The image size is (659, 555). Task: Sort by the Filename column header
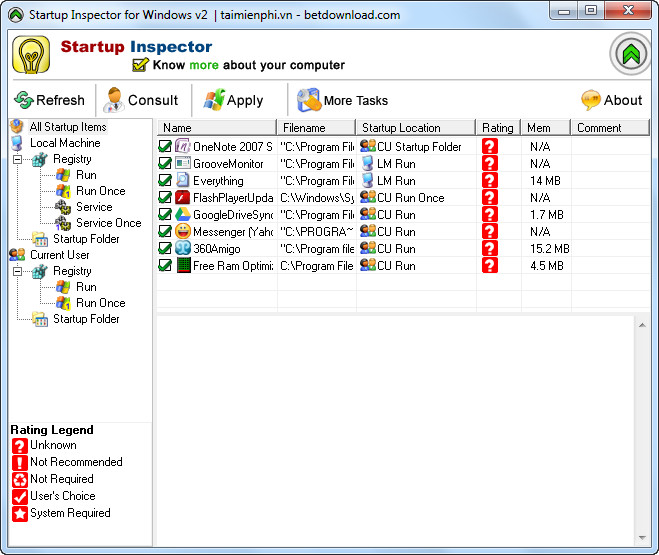[x=316, y=128]
